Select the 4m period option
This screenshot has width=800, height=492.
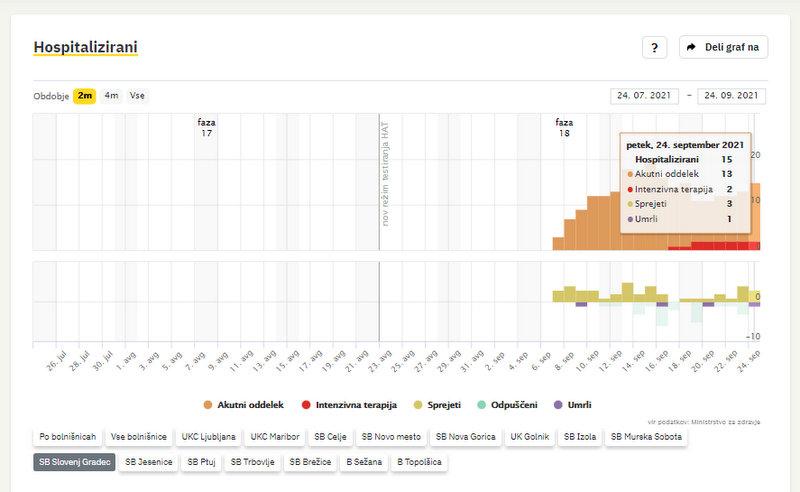(x=111, y=96)
